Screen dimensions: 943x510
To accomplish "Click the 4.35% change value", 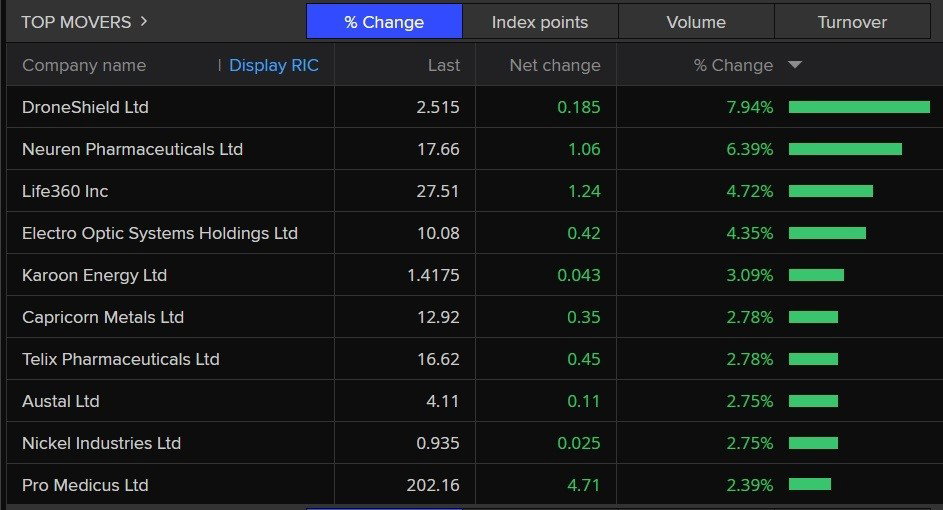I will coord(749,233).
